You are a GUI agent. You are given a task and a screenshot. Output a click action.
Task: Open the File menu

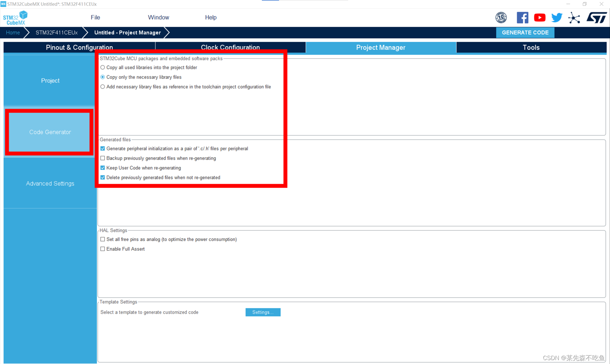click(x=95, y=17)
